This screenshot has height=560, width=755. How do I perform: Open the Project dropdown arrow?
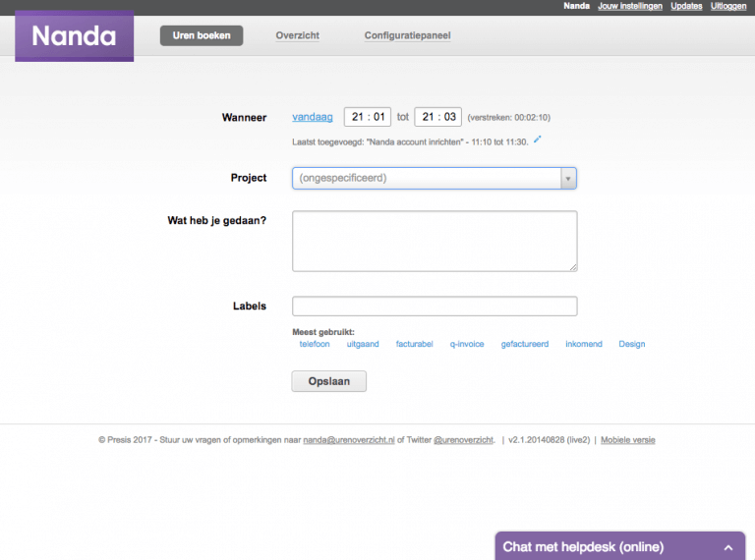click(568, 179)
